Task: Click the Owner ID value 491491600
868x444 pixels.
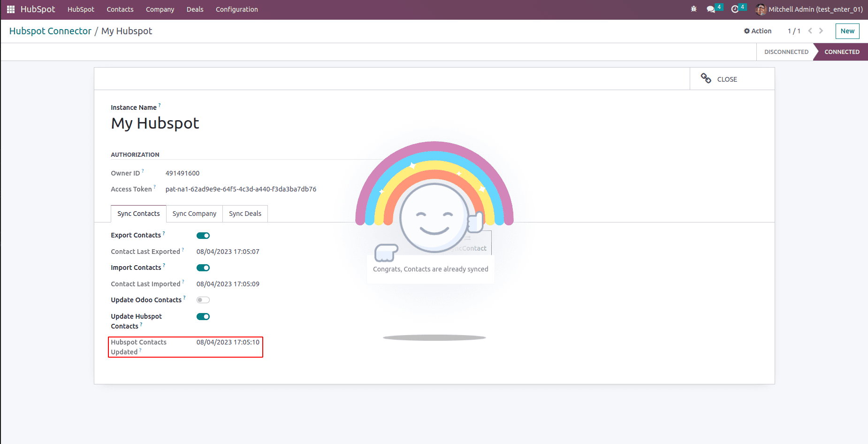Action: [183, 173]
